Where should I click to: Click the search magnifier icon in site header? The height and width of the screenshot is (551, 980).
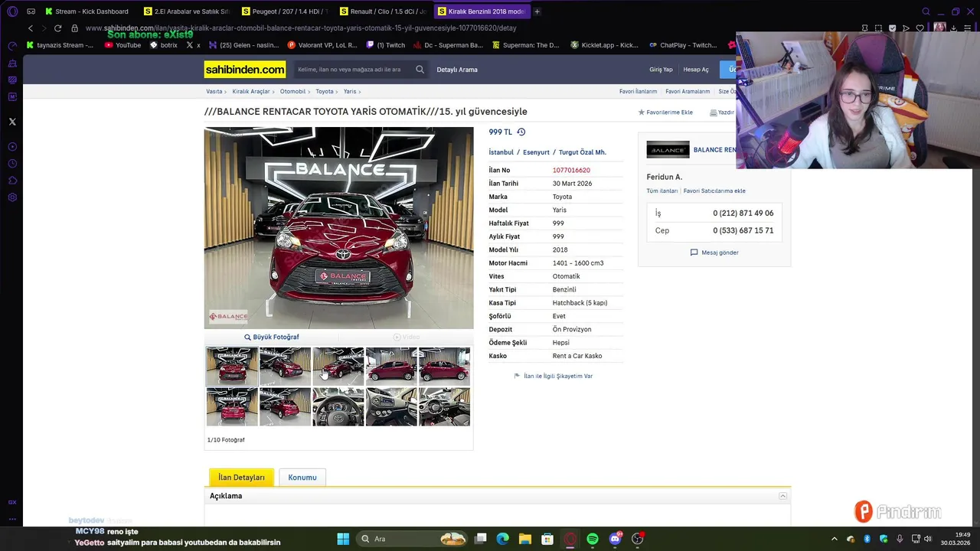tap(420, 70)
